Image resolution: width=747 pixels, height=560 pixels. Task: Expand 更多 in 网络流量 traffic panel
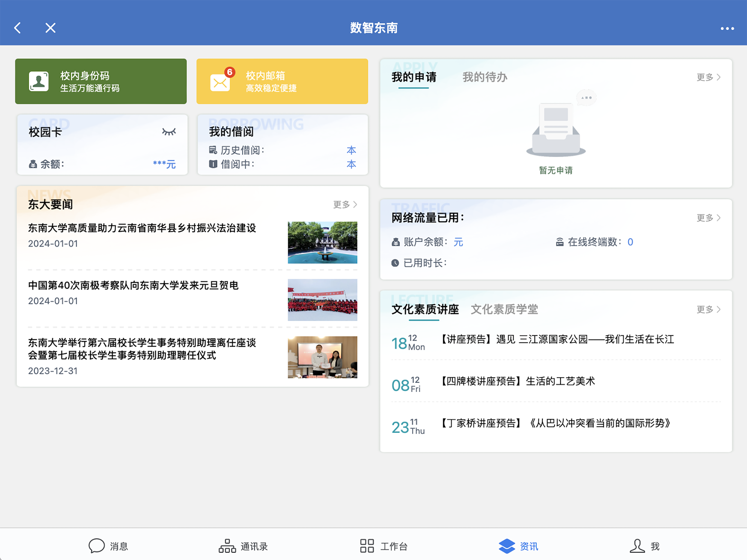coord(708,218)
